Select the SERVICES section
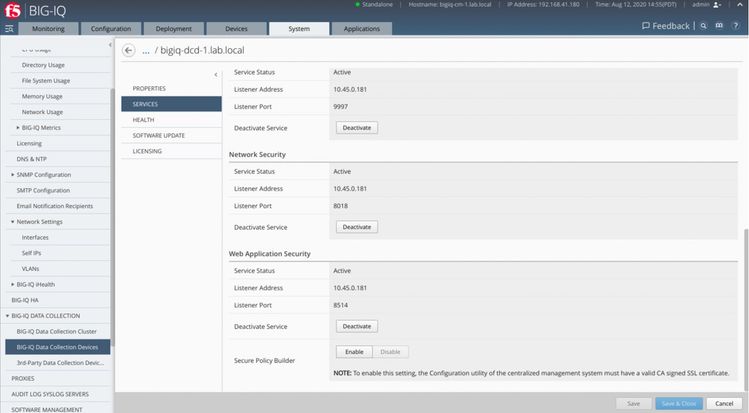Image resolution: width=749 pixels, height=413 pixels. coord(171,104)
